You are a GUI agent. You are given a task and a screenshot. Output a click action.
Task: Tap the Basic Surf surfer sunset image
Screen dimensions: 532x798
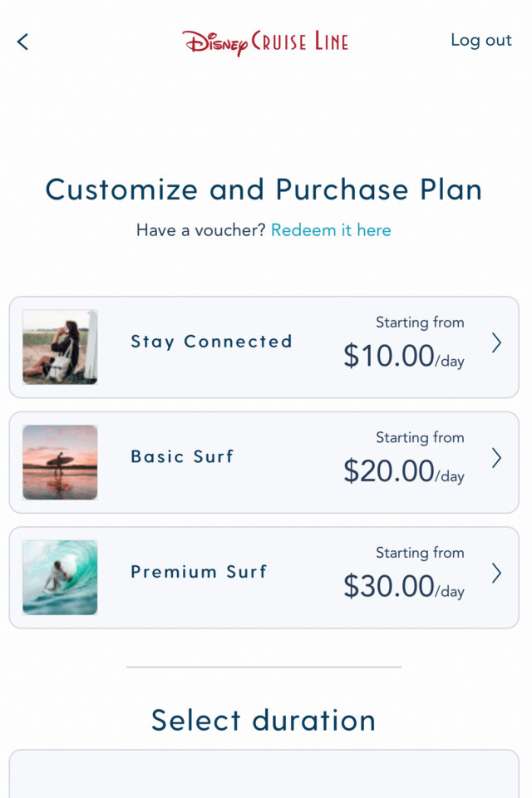pos(60,462)
